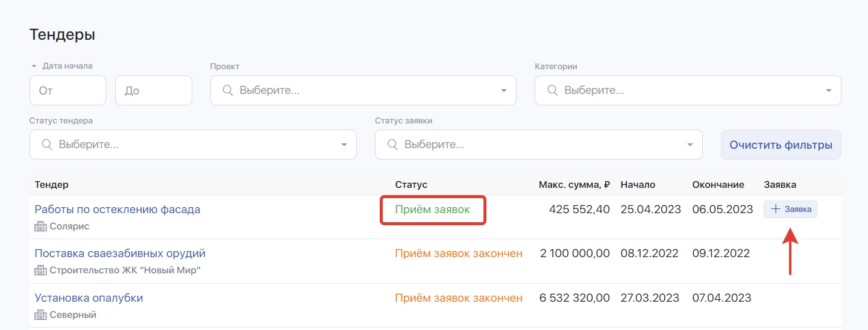The width and height of the screenshot is (868, 330).
Task: Open tender Поставка сваезабивных орудий
Action: 120,254
